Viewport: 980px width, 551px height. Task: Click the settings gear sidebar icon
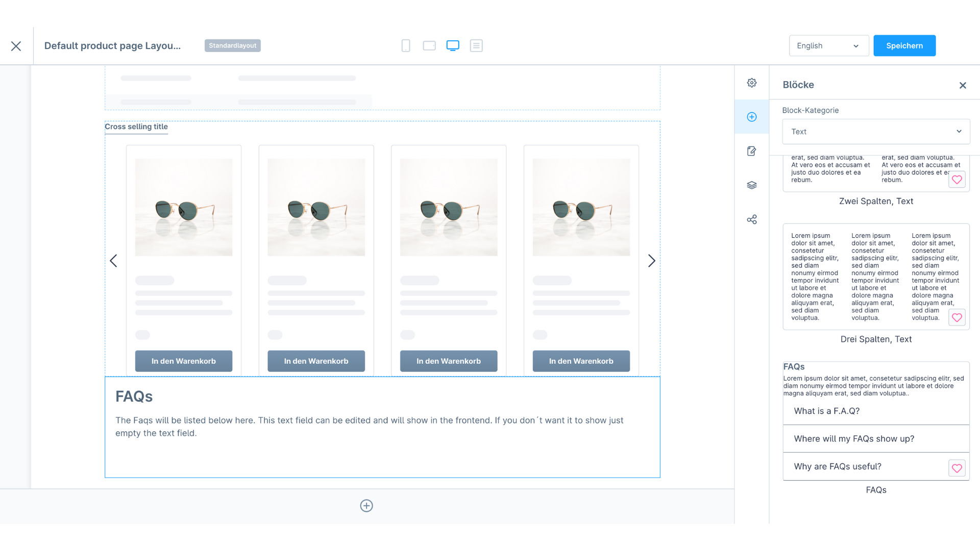coord(752,83)
